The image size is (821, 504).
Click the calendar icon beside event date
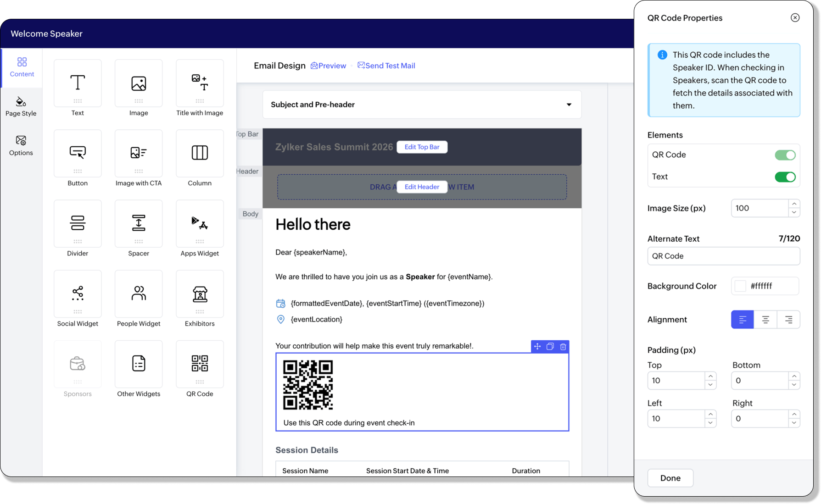click(281, 304)
